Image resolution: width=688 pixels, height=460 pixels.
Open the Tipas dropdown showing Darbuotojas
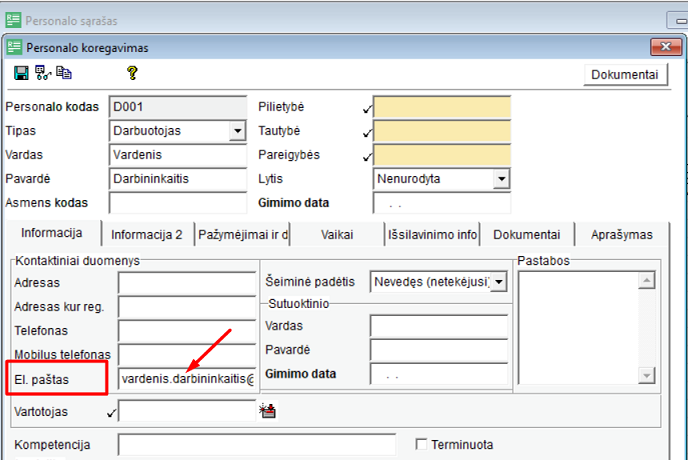pos(237,131)
